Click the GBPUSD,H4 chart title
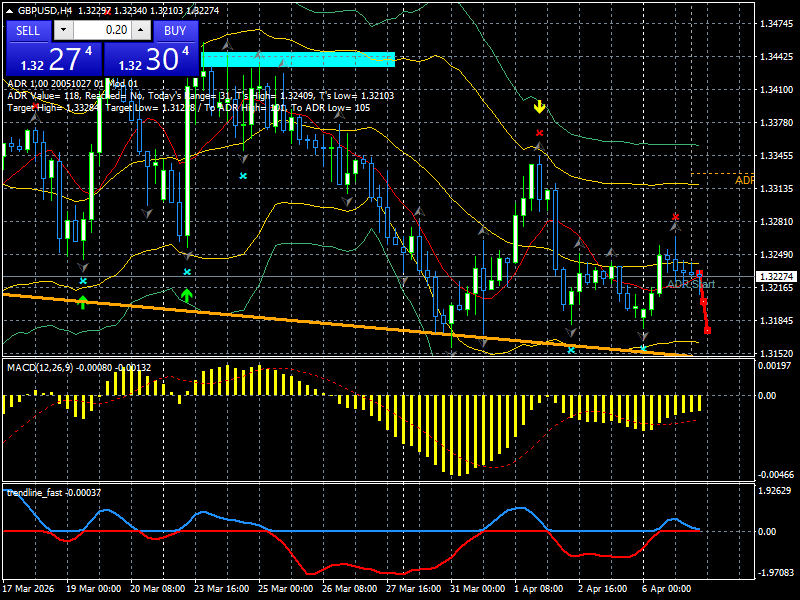 tap(45, 10)
